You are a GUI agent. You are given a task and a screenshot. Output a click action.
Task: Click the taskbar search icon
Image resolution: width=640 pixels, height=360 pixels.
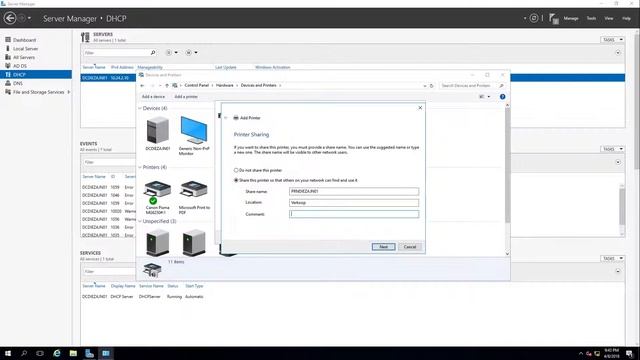24,353
